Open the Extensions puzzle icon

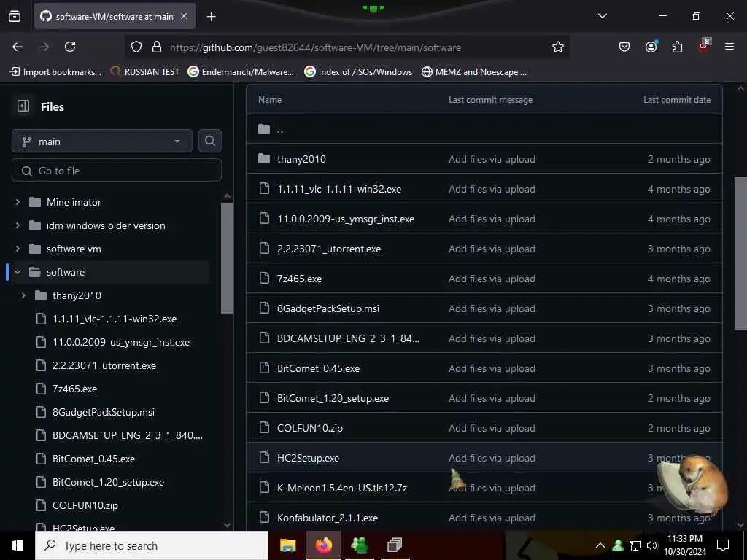pos(677,47)
